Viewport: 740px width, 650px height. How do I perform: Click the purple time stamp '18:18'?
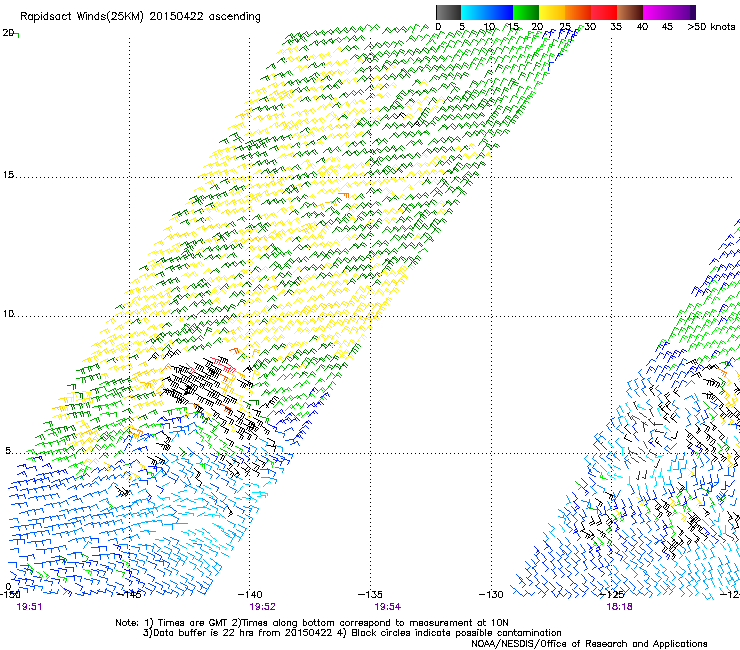pyautogui.click(x=619, y=607)
